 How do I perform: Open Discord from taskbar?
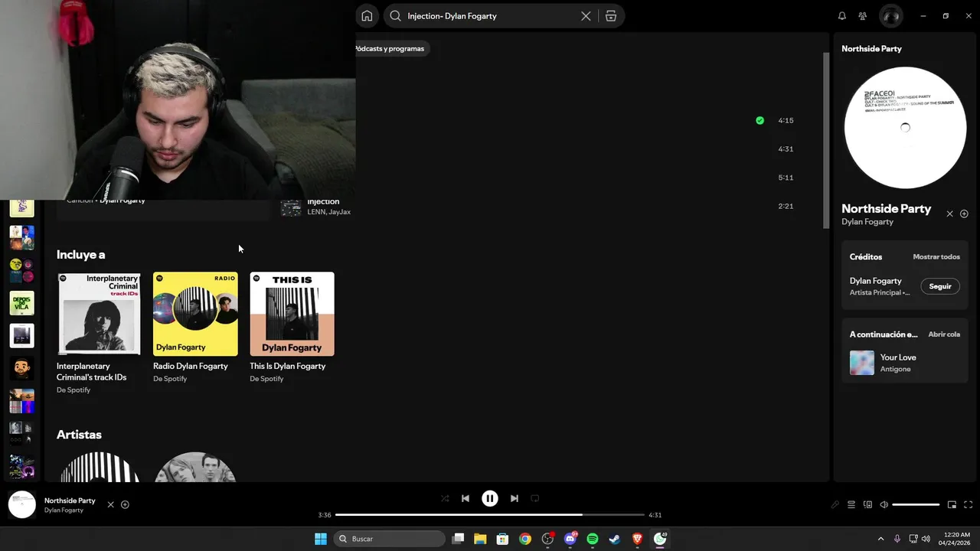[x=570, y=539]
